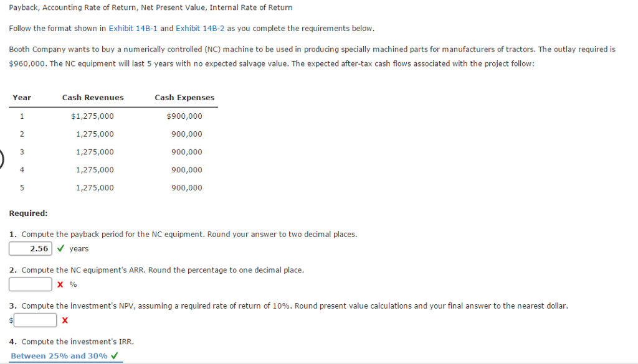The height and width of the screenshot is (364, 638).
Task: Select the Cash Expenses column header
Action: [x=184, y=98]
